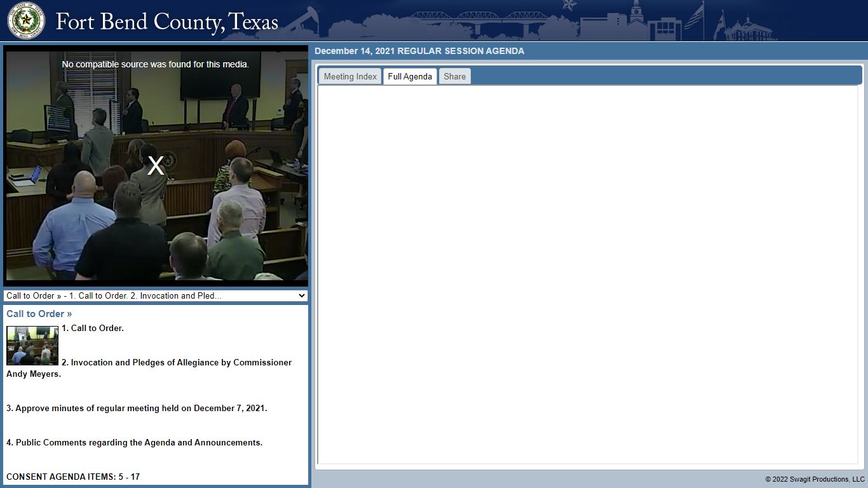Click the Swagit Productions, LLC copyright text
This screenshot has height=488, width=868.
click(815, 479)
